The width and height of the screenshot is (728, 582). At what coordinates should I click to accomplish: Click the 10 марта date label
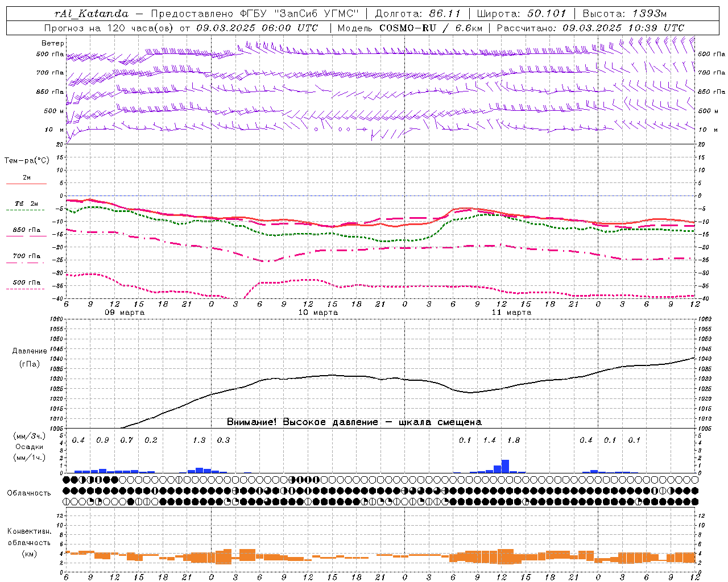318,313
